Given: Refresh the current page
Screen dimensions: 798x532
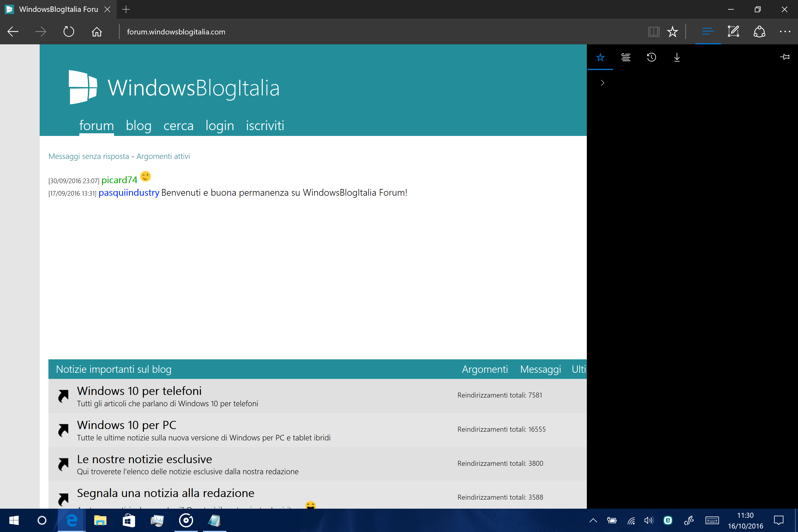Looking at the screenshot, I should [x=69, y=32].
